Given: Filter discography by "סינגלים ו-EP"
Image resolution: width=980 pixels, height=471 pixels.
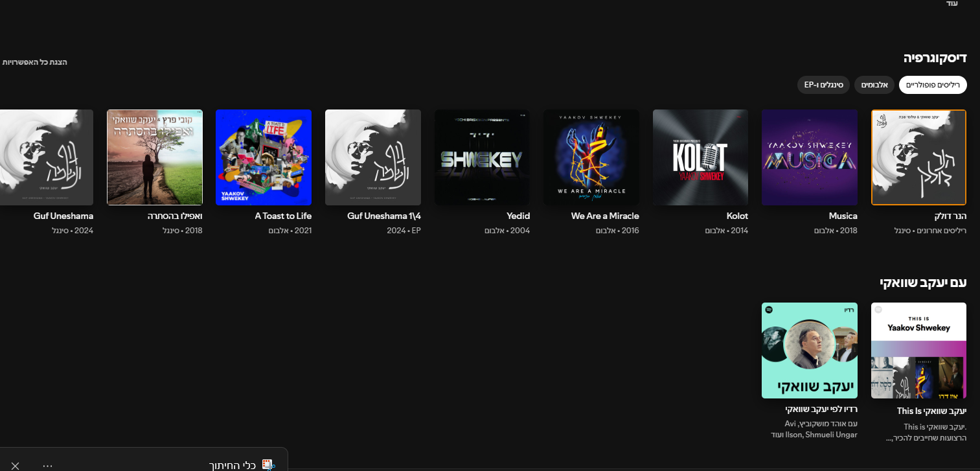Looking at the screenshot, I should 823,85.
